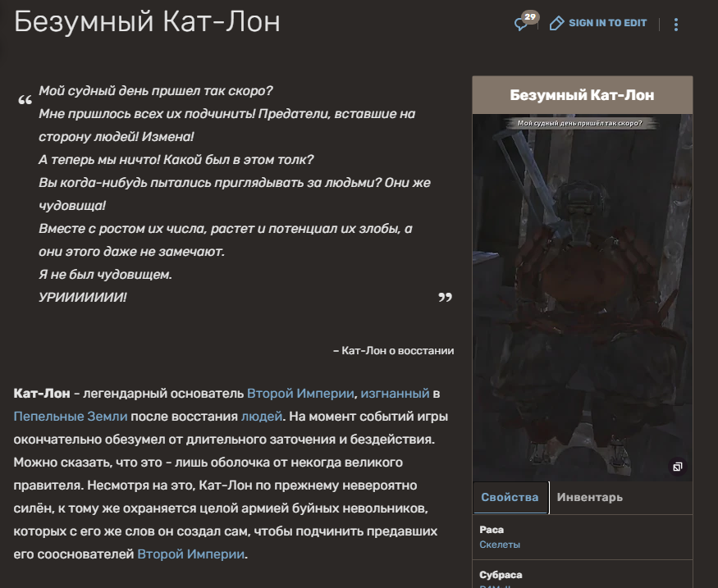Click the infobox header Безумный Кат-Лон
The image size is (718, 588).
point(582,95)
